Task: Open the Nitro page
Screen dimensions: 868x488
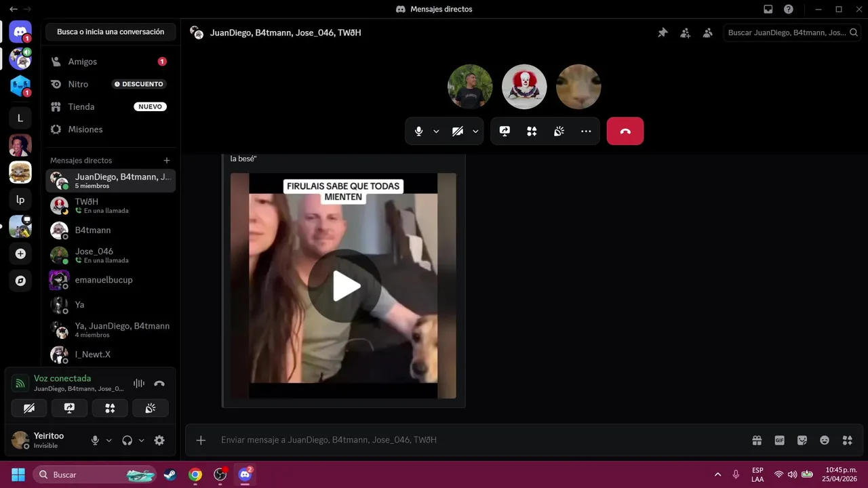Action: (x=111, y=84)
